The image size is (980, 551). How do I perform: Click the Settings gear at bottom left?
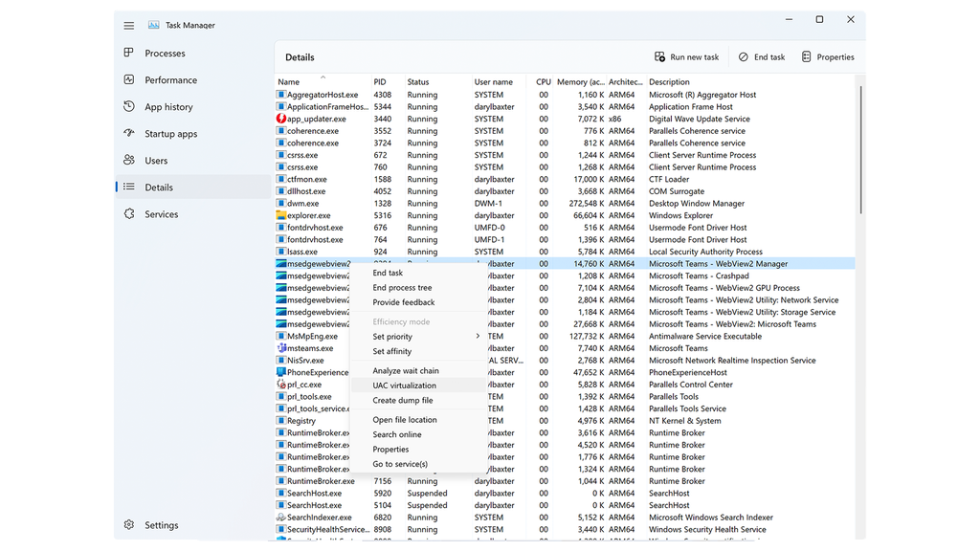point(128,524)
